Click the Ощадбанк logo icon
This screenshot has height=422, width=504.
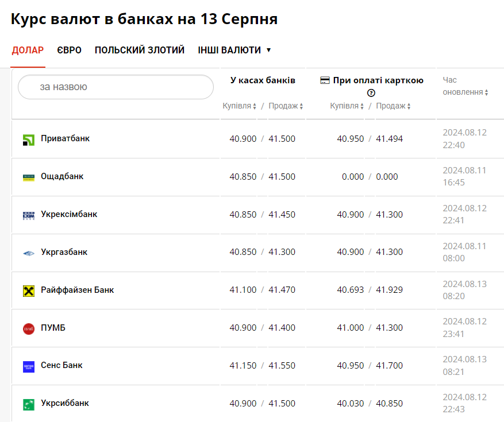click(x=29, y=177)
